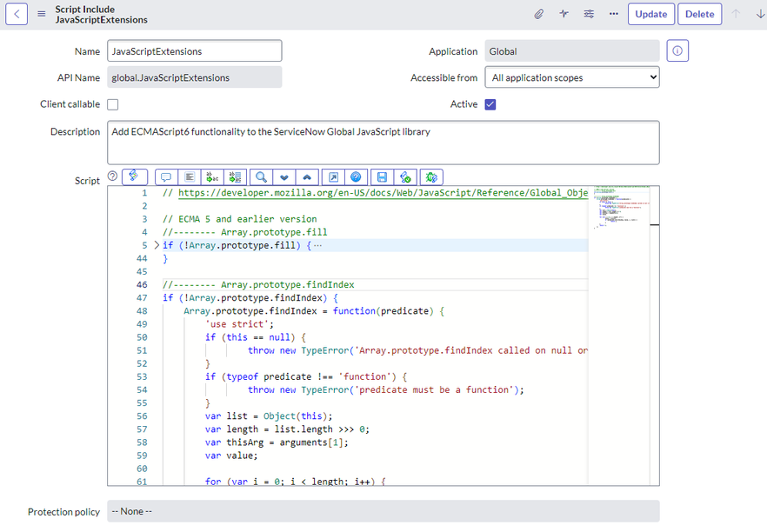Go to previous record with up arrow
This screenshot has height=532, width=767.
tap(735, 14)
